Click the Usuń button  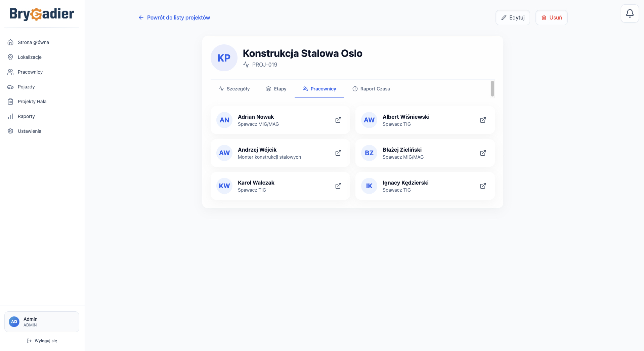pos(552,17)
